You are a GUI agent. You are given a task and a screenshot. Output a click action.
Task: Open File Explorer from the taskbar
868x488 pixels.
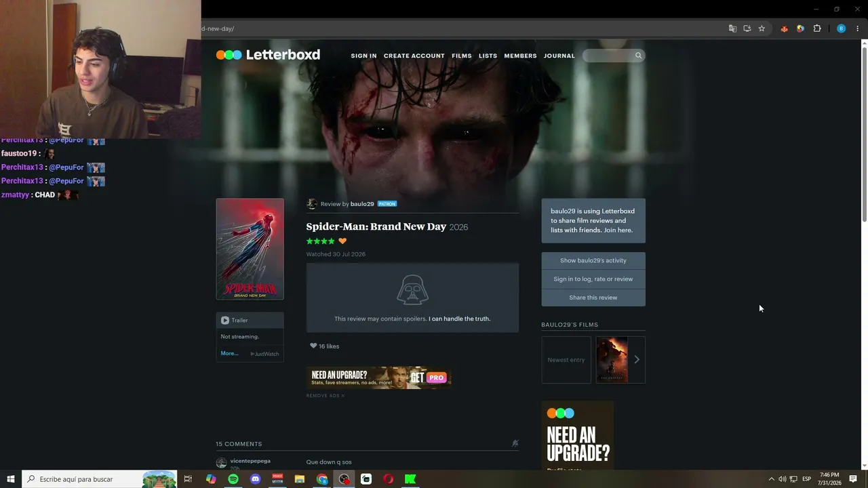tap(300, 479)
